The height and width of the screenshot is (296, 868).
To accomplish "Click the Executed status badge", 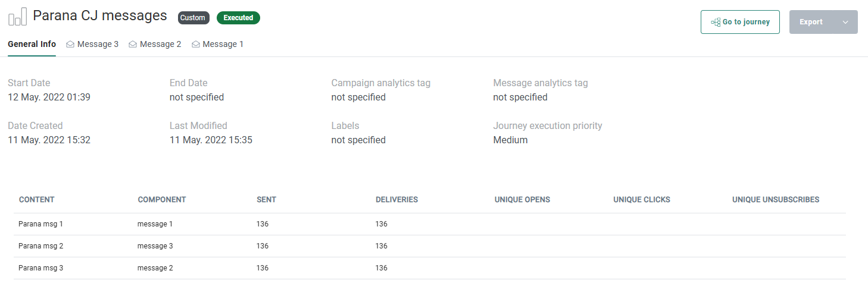I will coord(238,18).
